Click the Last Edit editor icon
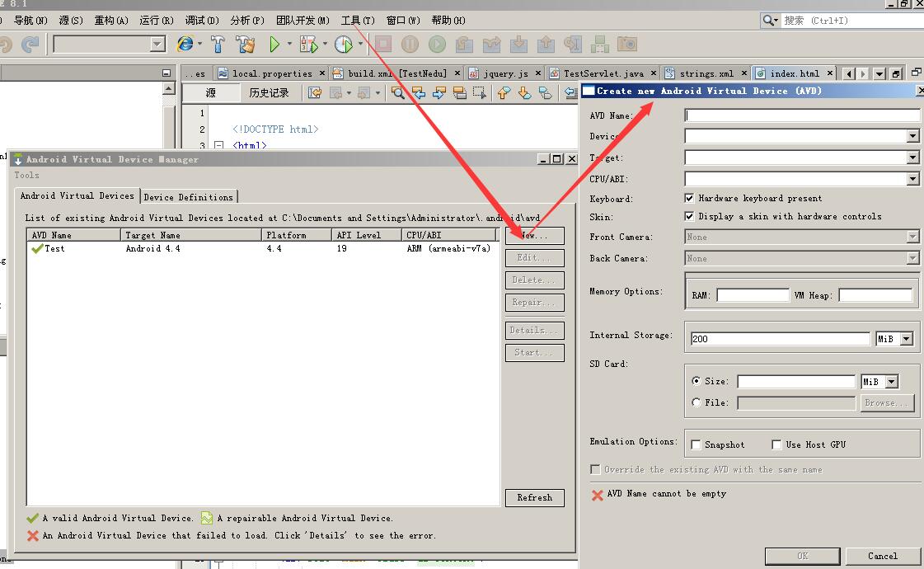The width and height of the screenshot is (924, 569). 315,92
